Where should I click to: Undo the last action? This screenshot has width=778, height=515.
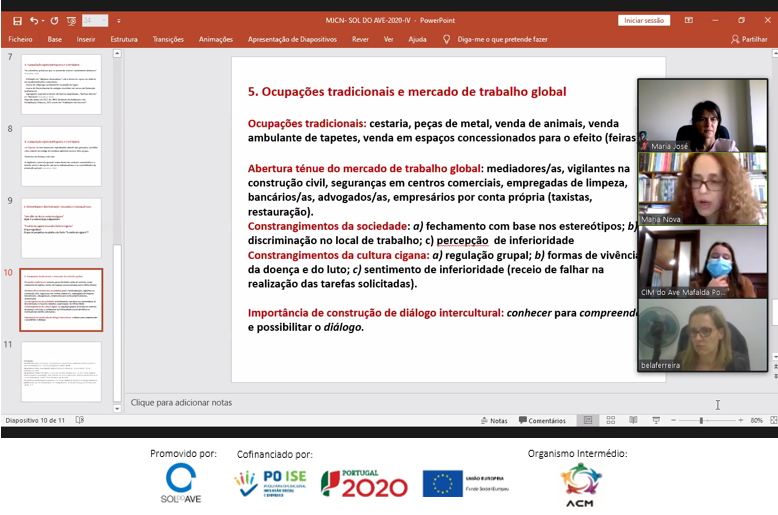34,21
